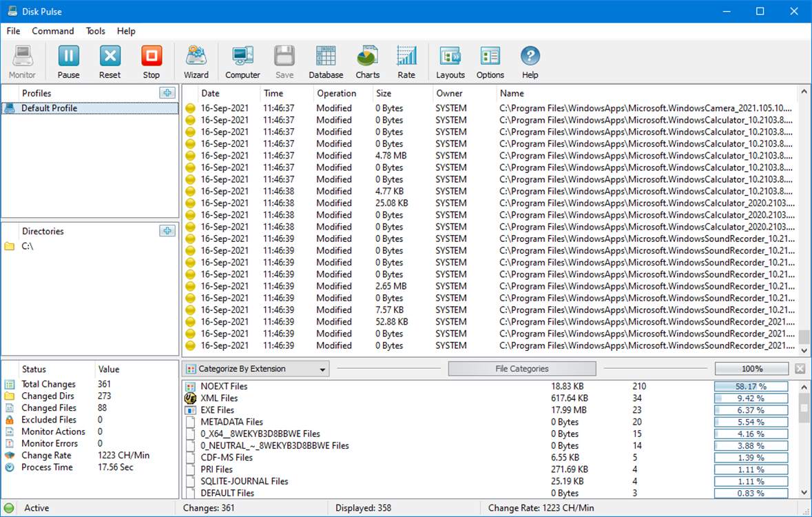
Task: Click the Monitor toolbar icon
Action: coord(22,56)
